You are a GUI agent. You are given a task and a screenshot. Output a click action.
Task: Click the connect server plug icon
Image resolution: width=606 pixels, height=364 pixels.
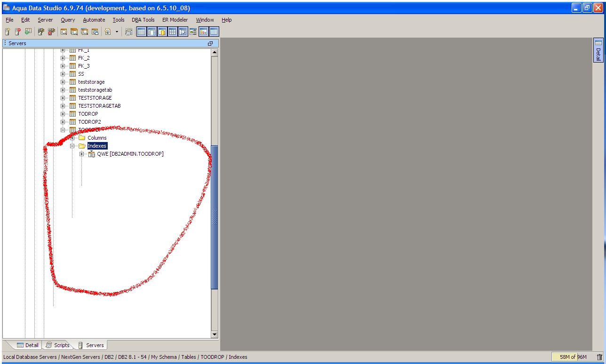[x=41, y=32]
